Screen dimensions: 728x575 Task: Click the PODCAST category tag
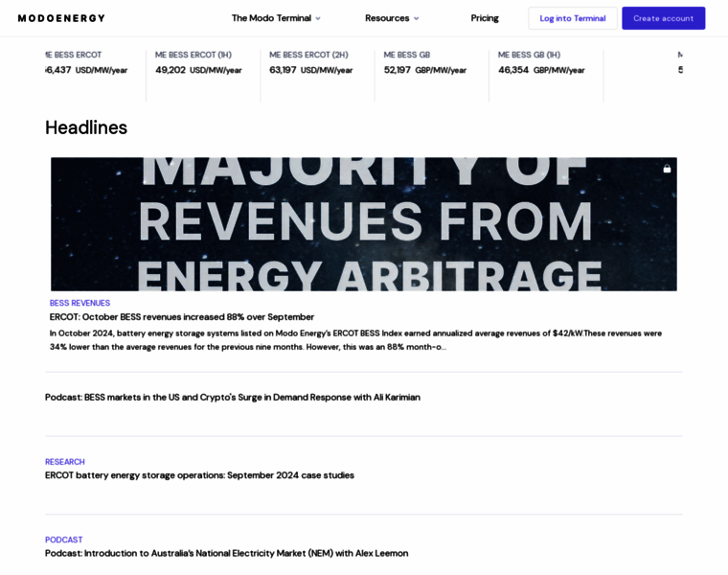tap(63, 540)
